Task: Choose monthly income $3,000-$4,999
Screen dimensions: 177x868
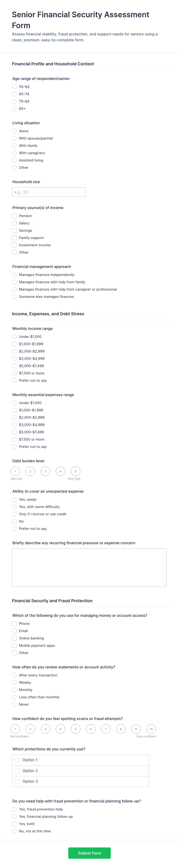Action: pyautogui.click(x=14, y=358)
